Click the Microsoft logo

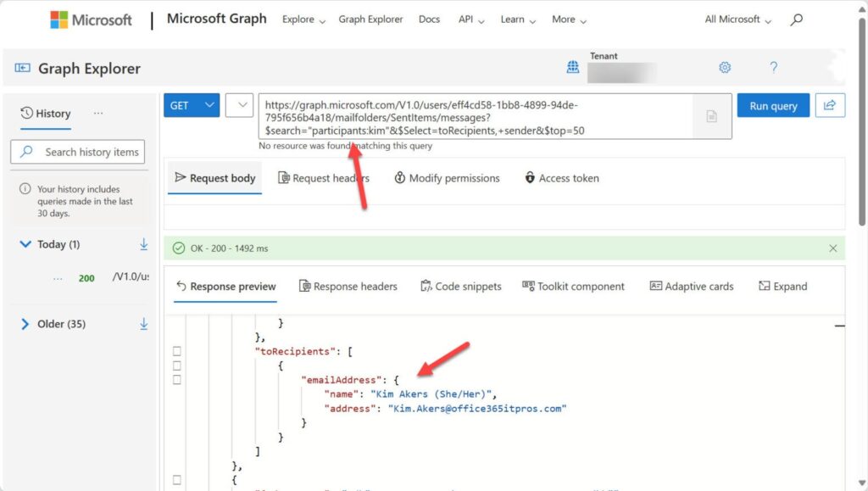pyautogui.click(x=91, y=20)
